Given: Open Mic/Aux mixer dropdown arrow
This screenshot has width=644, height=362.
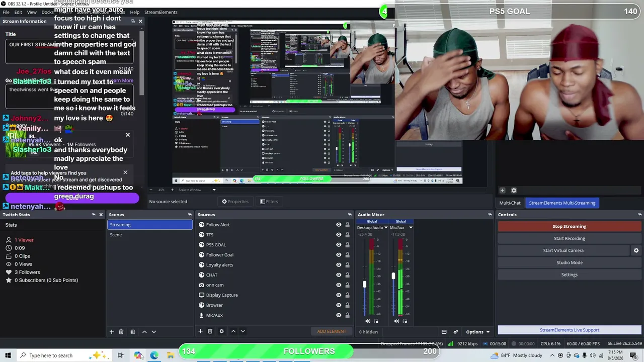Looking at the screenshot, I should click(411, 228).
